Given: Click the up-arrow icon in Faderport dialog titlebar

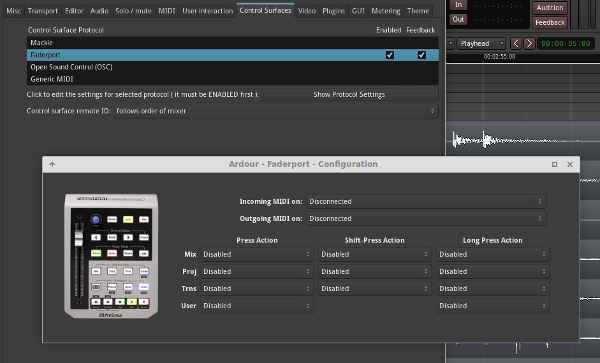Looking at the screenshot, I should pyautogui.click(x=52, y=164).
